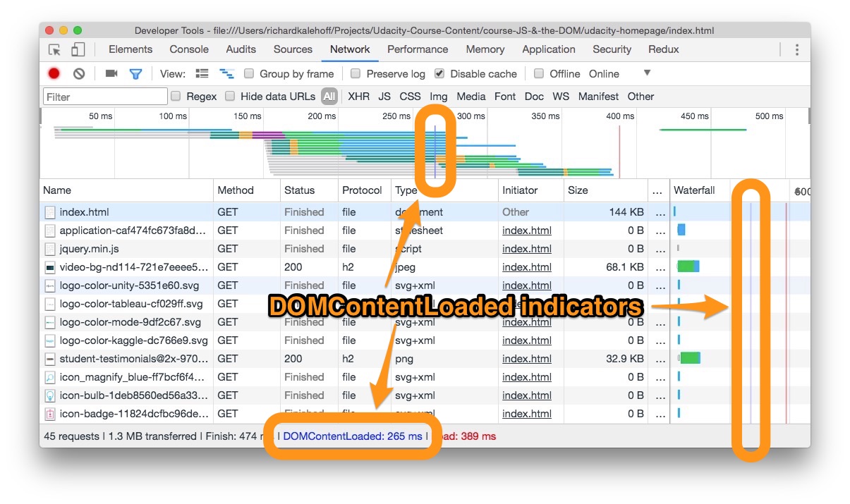Toggle the device toolbar icon
Screen dimensions: 850x504
point(78,49)
